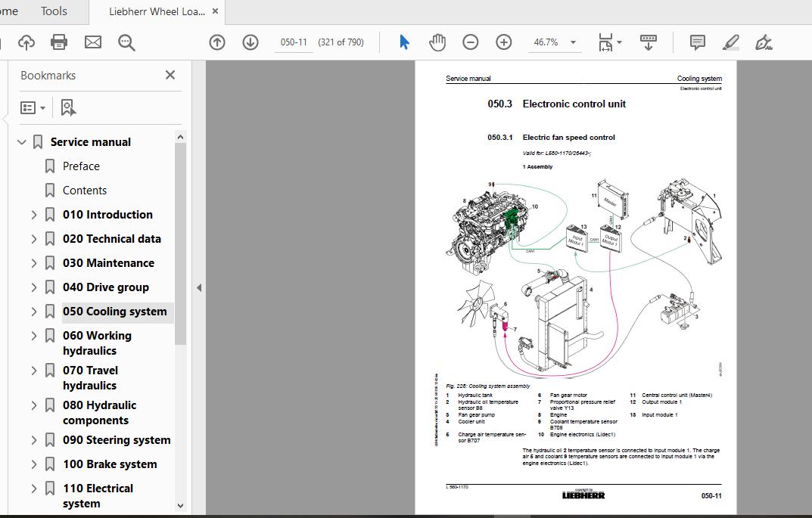Select the Hand tool
812x518 pixels.
click(437, 42)
